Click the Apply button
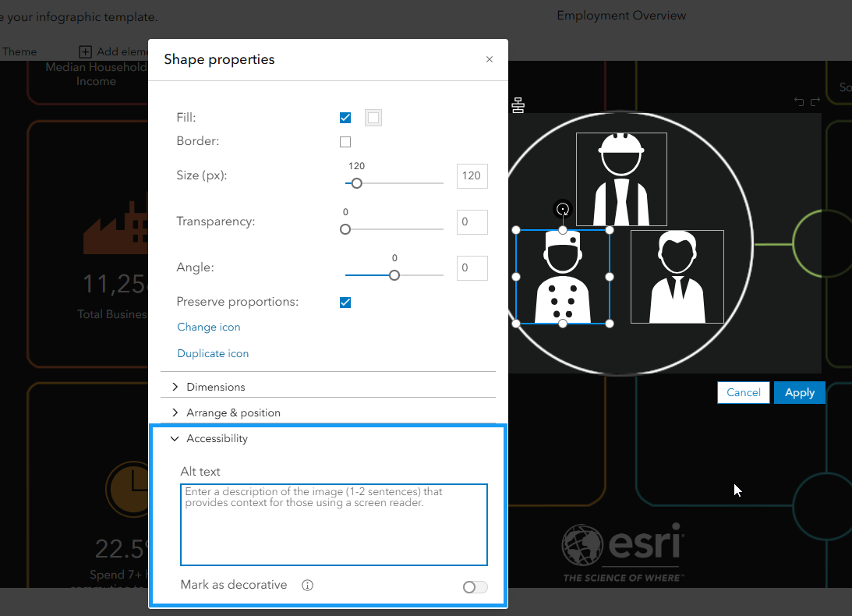This screenshot has height=616, width=852. pos(799,392)
